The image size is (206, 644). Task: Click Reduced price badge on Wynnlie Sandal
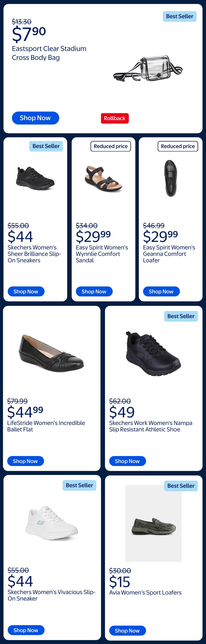[111, 146]
